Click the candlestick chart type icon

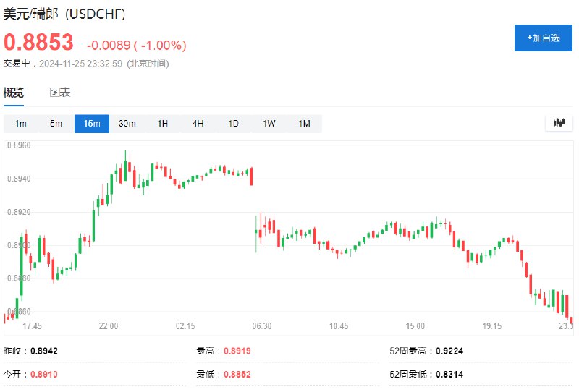559,123
